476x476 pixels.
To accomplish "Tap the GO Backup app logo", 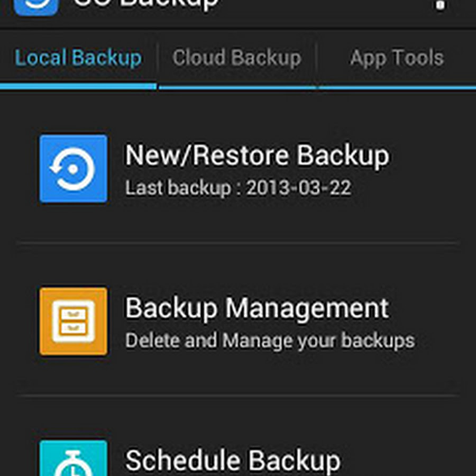I will [x=35, y=6].
